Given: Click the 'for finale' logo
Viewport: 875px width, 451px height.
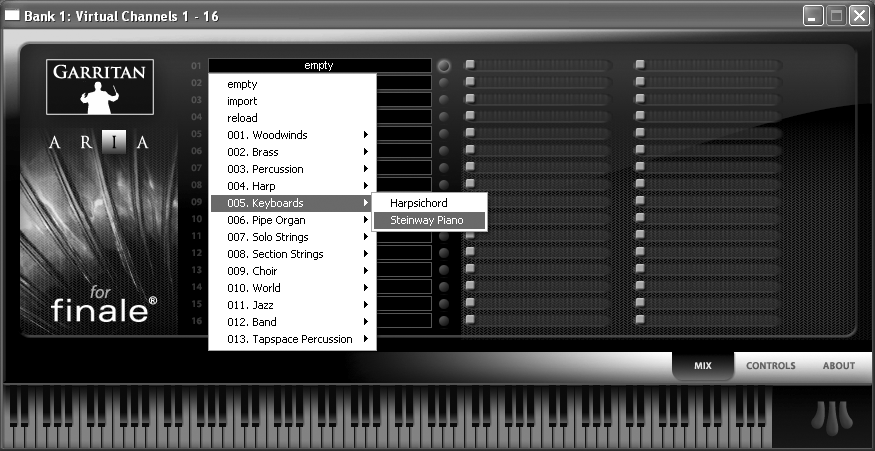Looking at the screenshot, I should (104, 305).
